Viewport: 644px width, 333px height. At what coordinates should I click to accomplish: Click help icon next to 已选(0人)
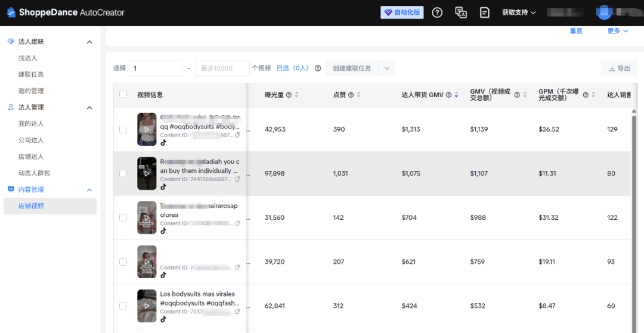pos(317,68)
